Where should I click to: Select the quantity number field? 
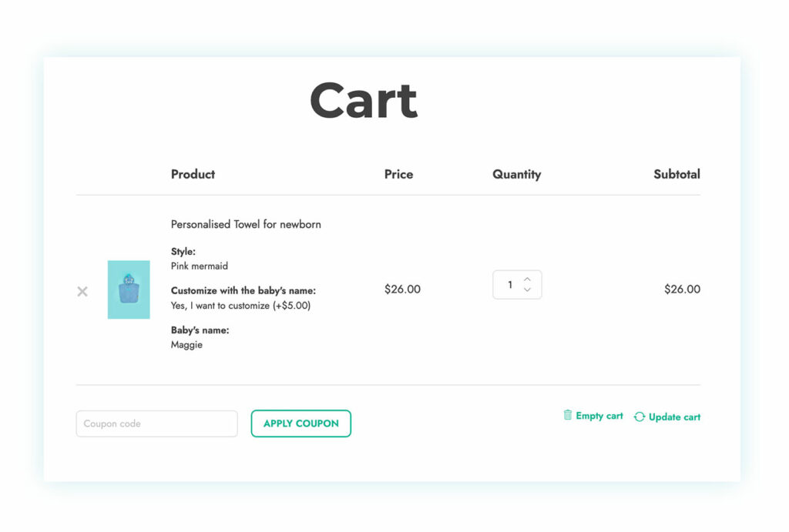pyautogui.click(x=509, y=285)
